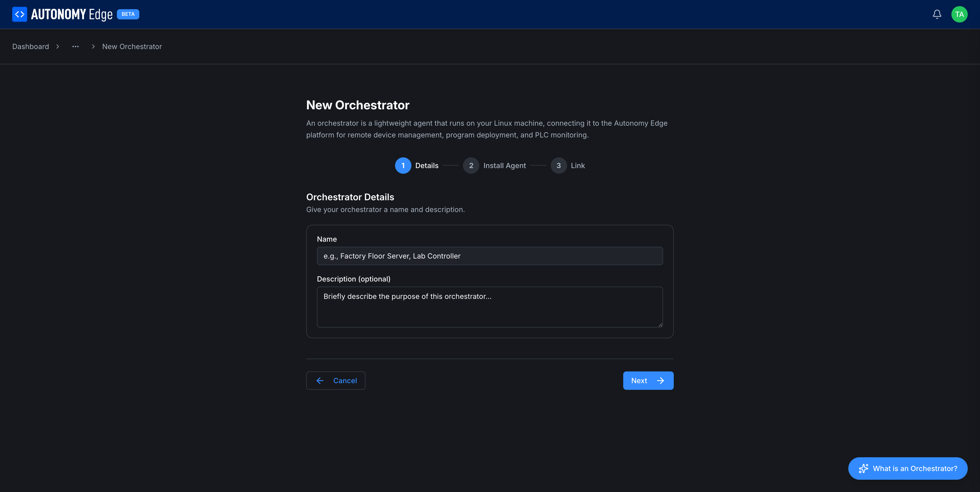Click the New Orchestrator breadcrumb

pos(132,46)
